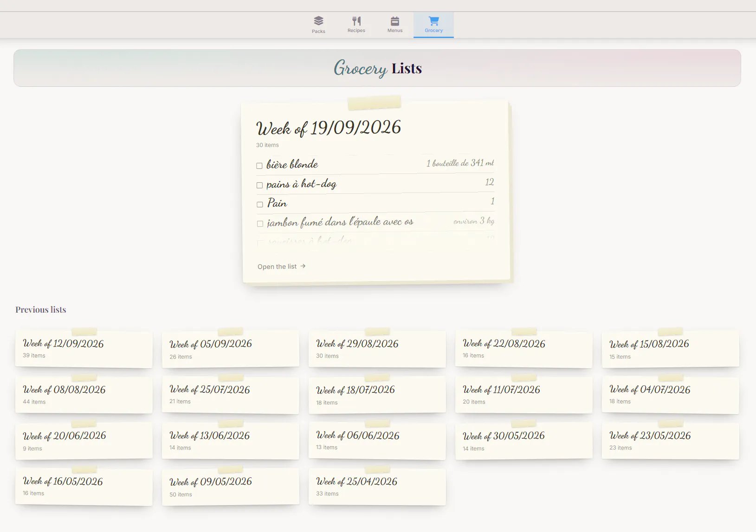The image size is (756, 532).
Task: Open the Packs section icon
Action: [x=318, y=21]
